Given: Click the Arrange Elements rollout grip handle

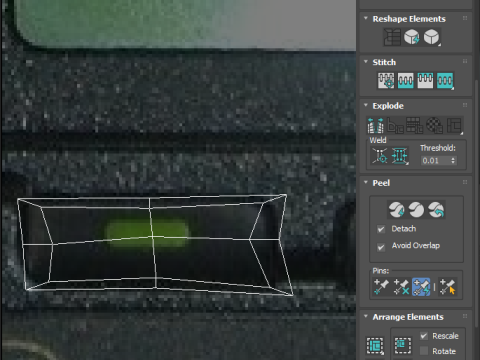Looking at the screenshot, I should coord(465,316).
